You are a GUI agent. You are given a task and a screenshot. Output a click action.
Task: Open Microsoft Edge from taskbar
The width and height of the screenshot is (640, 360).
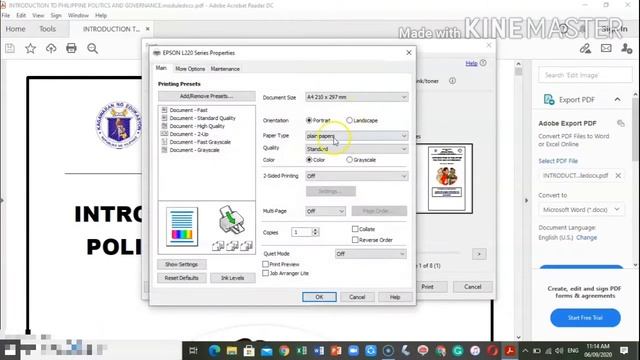point(214,351)
